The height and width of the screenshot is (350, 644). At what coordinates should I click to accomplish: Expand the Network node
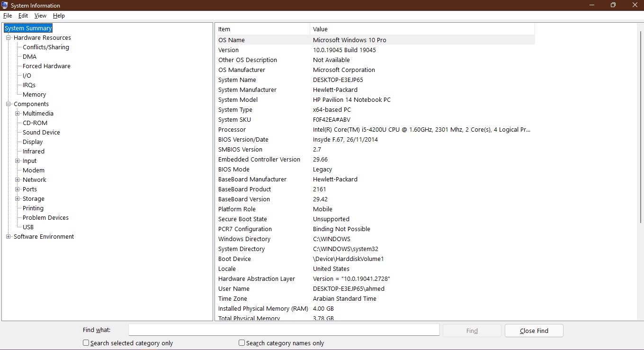tap(17, 180)
